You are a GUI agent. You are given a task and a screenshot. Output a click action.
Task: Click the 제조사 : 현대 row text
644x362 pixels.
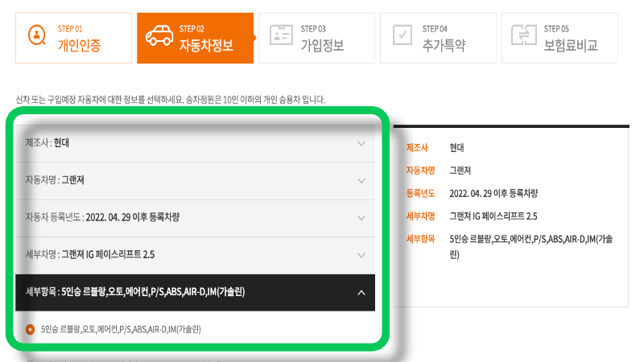tap(47, 143)
